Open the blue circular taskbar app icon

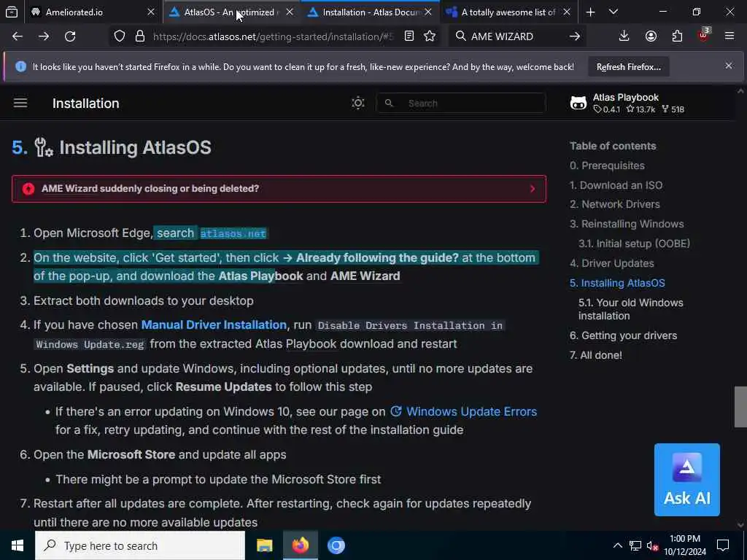pyautogui.click(x=336, y=545)
